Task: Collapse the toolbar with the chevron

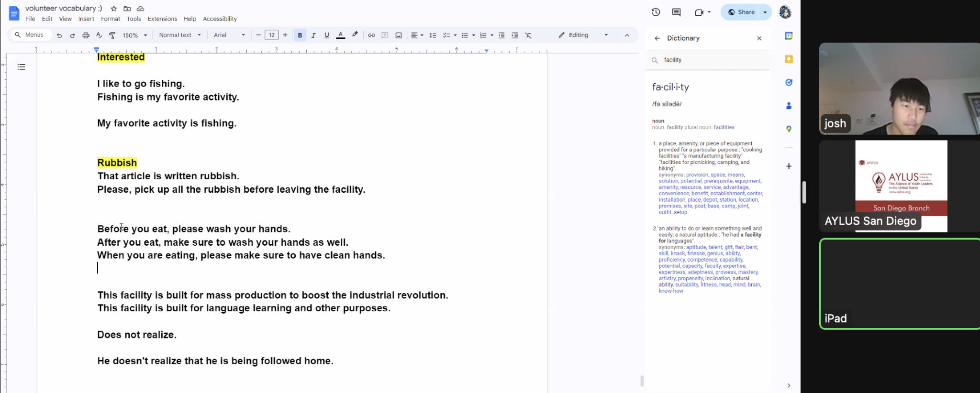Action: tap(627, 35)
